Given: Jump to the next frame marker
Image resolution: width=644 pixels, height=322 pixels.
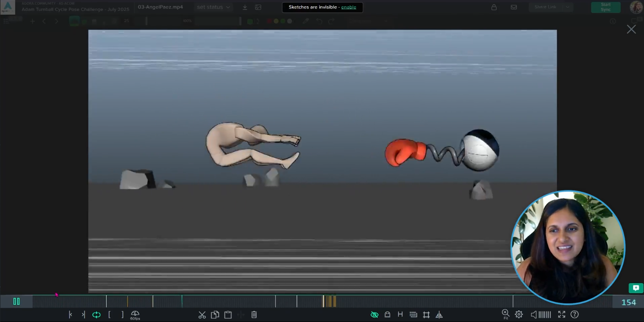Looking at the screenshot, I should click(x=83, y=314).
